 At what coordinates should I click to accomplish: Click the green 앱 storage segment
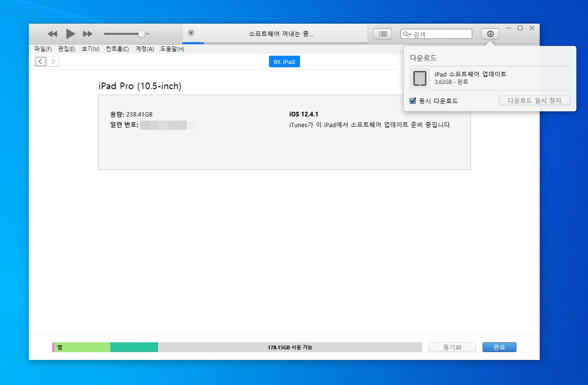(82, 347)
